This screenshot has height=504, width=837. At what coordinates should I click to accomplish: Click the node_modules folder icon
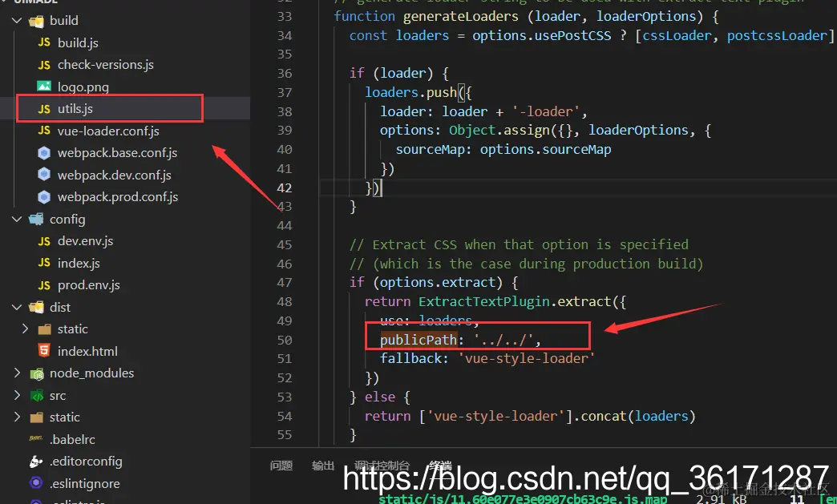(x=36, y=374)
